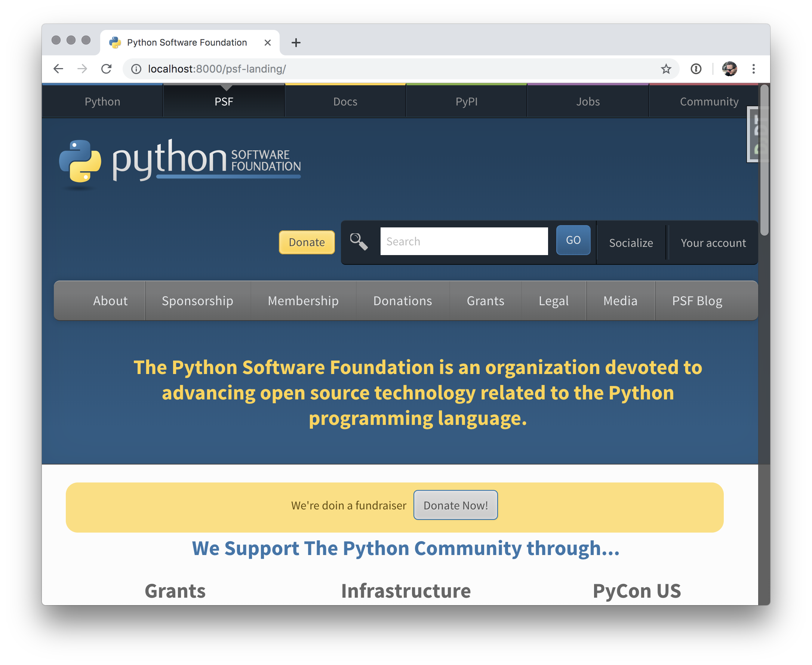
Task: Click the blue GO search button
Action: tap(573, 240)
